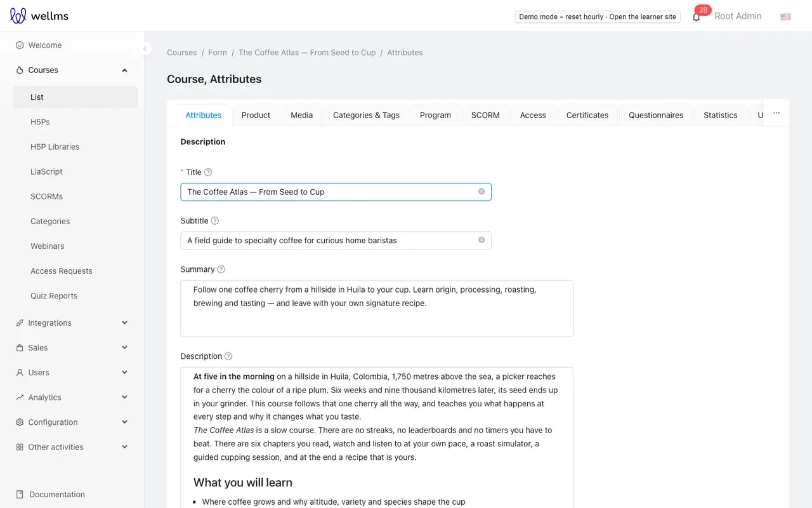The height and width of the screenshot is (508, 812).
Task: Click the Description help question icon
Action: [229, 356]
